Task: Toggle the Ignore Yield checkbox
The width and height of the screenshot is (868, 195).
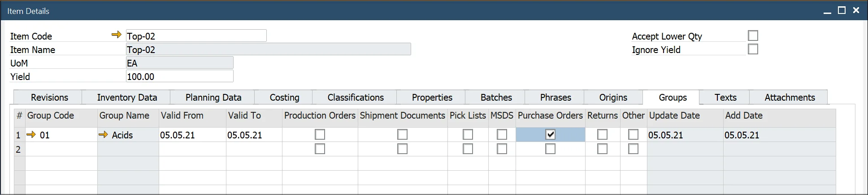Action: (x=753, y=49)
